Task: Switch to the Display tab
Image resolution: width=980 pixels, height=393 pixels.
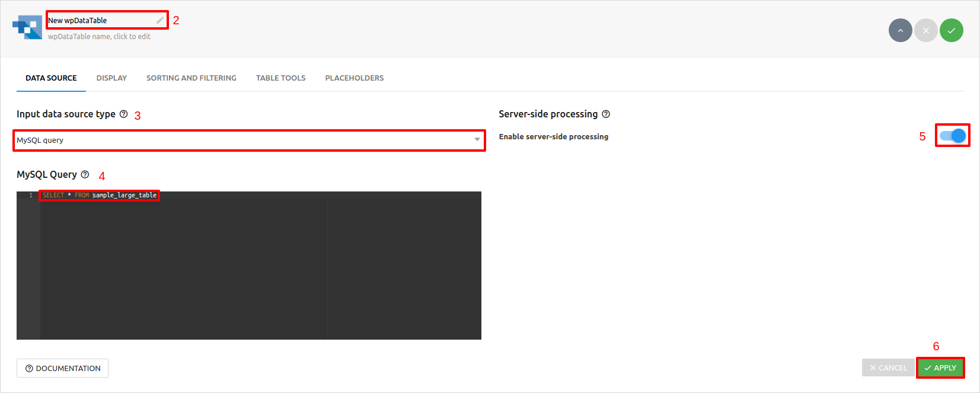Action: coord(111,78)
